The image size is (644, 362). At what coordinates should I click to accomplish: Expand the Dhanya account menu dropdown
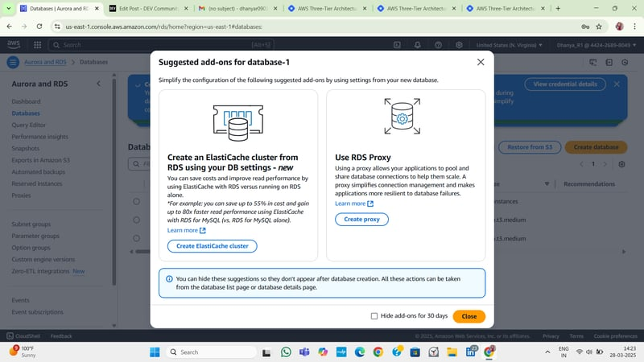point(597,45)
